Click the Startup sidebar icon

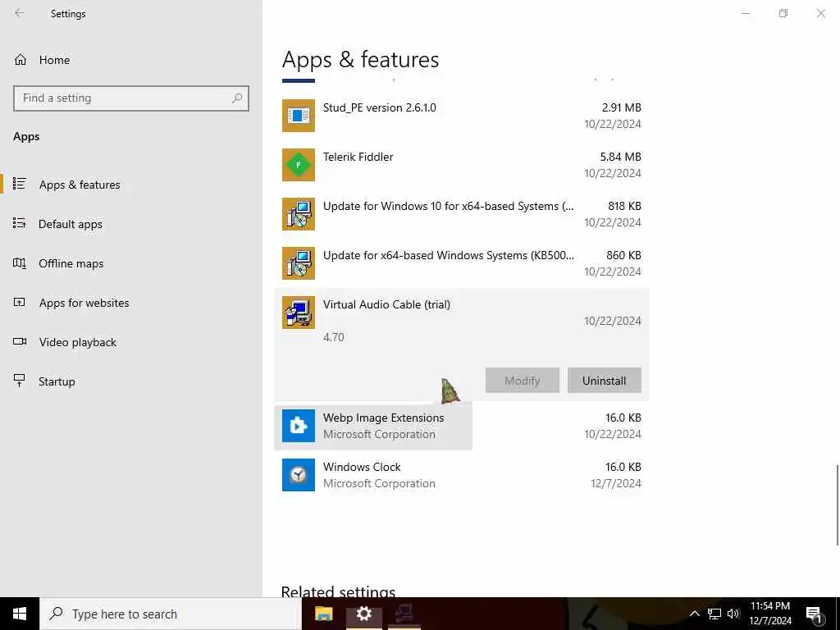pyautogui.click(x=20, y=381)
